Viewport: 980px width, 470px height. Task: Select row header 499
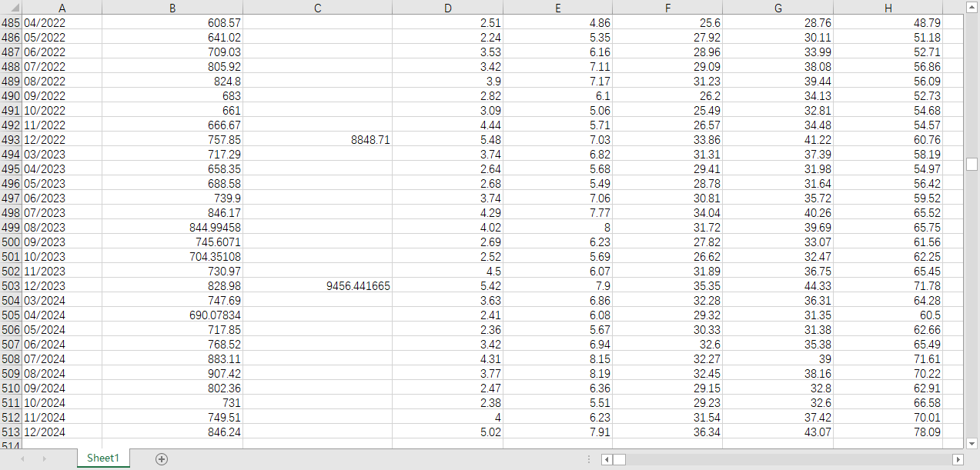click(x=12, y=228)
